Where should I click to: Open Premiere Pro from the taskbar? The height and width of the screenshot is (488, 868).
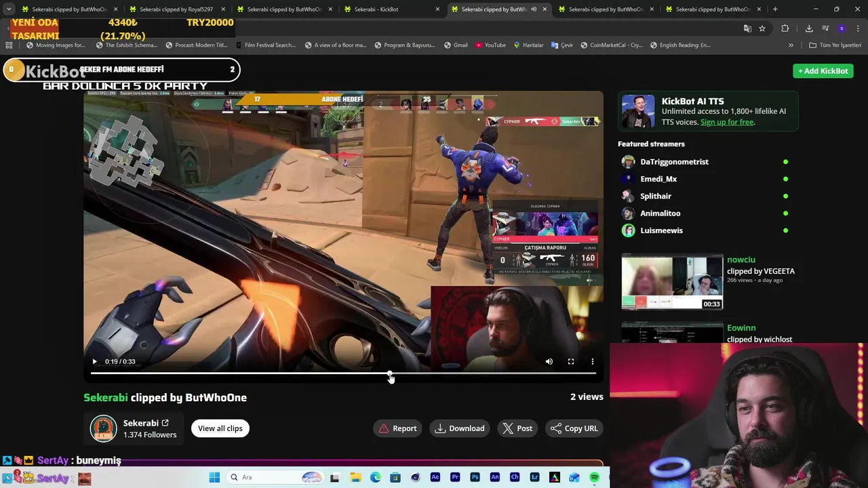click(x=455, y=477)
